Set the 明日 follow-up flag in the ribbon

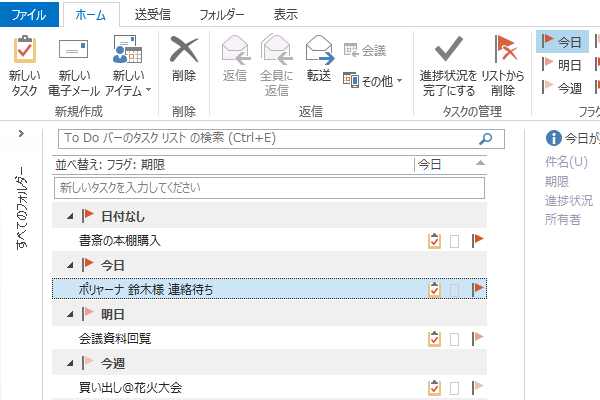pyautogui.click(x=562, y=65)
